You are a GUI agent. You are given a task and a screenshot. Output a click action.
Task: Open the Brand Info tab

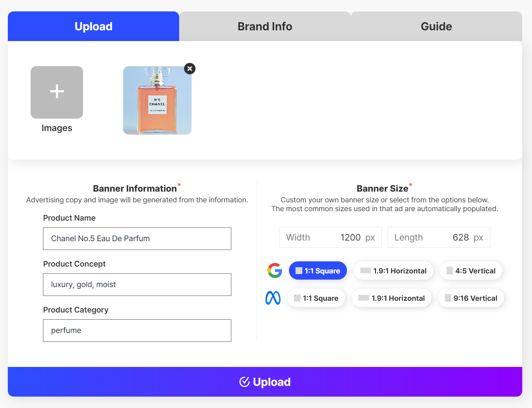click(x=265, y=26)
